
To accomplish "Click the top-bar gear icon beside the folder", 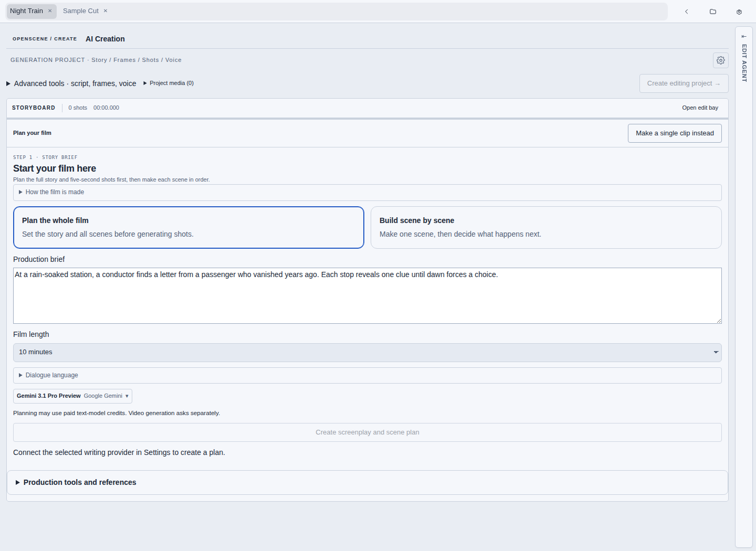I will [x=739, y=12].
